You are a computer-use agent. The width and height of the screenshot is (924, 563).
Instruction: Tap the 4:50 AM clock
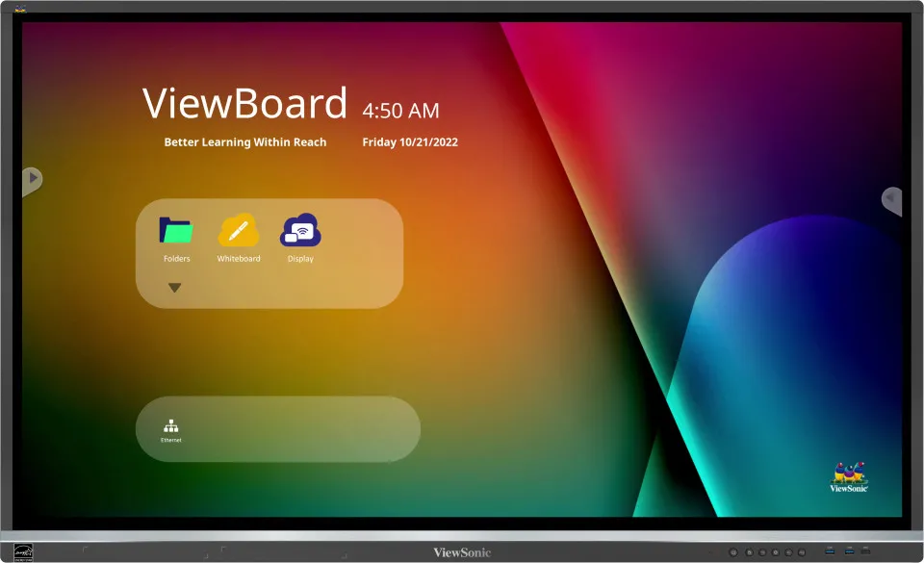[x=401, y=111]
